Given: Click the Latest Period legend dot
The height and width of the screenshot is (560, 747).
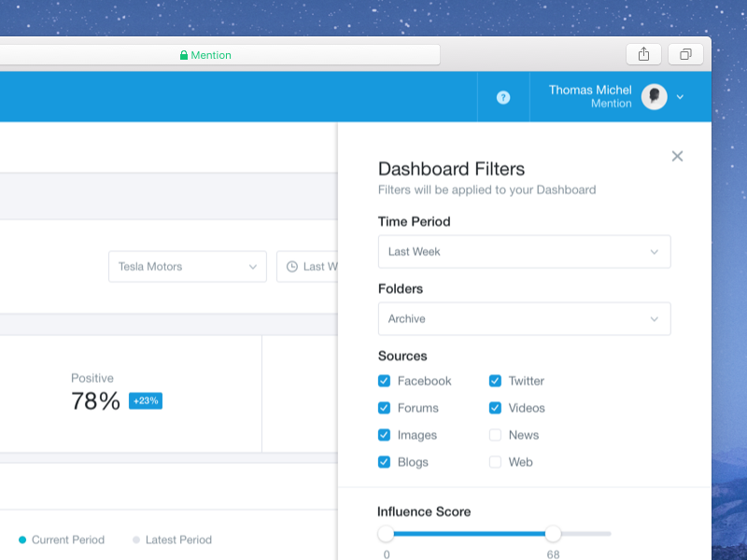Looking at the screenshot, I should [x=135, y=539].
